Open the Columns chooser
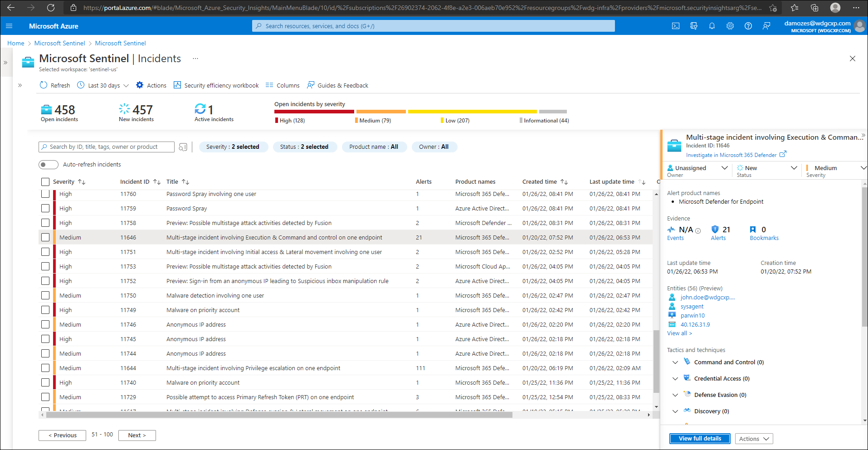This screenshot has height=450, width=868. (283, 85)
